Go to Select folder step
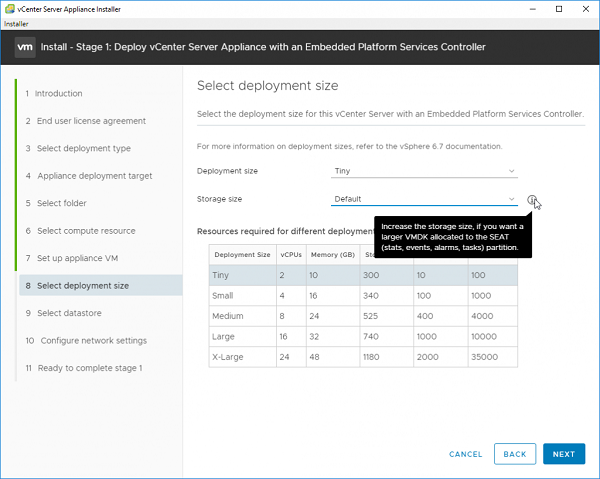The image size is (600, 479). (x=56, y=203)
